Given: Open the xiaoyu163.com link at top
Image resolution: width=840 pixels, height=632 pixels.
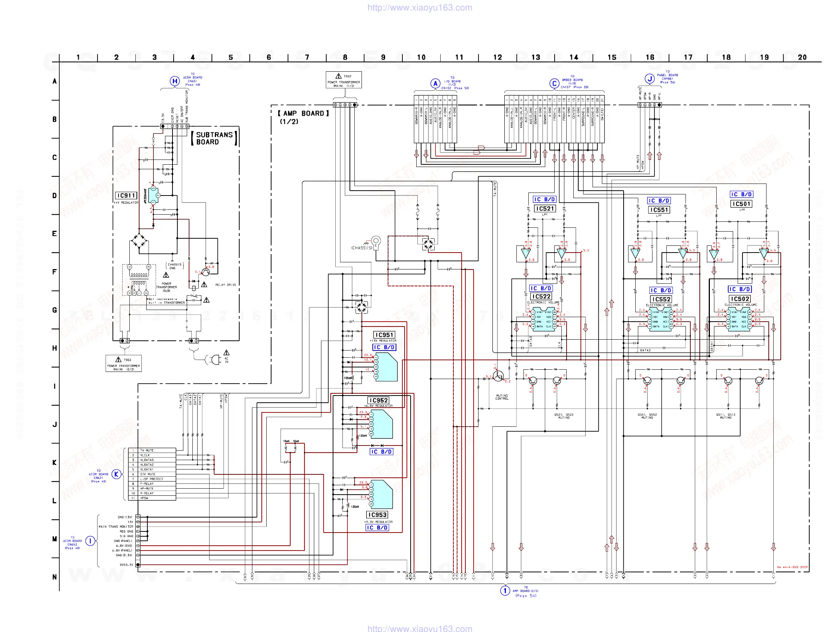Looking at the screenshot, I should tap(420, 8).
